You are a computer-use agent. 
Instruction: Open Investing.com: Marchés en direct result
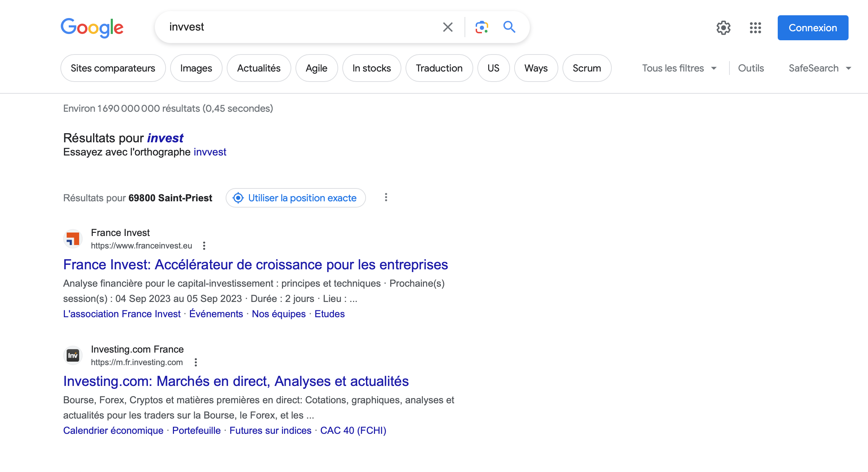(x=236, y=381)
